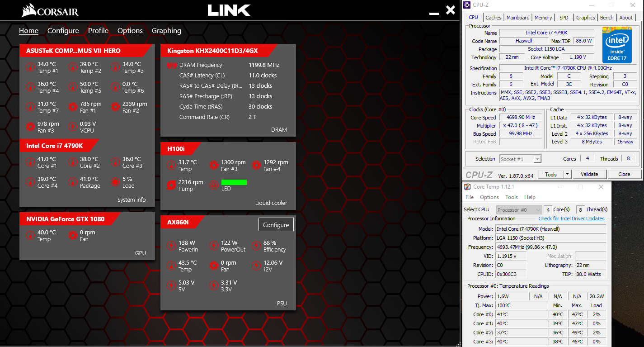The height and width of the screenshot is (347, 644).
Task: Click the CPU Package temperature icon
Action: pos(73,182)
